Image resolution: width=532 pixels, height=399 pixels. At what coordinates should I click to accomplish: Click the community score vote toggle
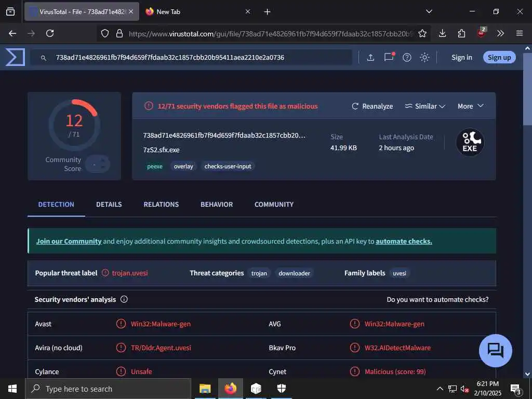(98, 165)
